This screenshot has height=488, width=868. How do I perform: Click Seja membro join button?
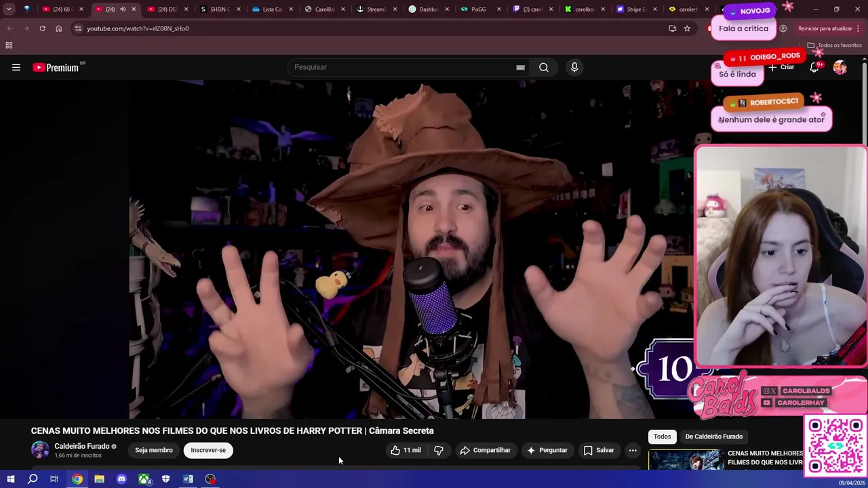154,450
